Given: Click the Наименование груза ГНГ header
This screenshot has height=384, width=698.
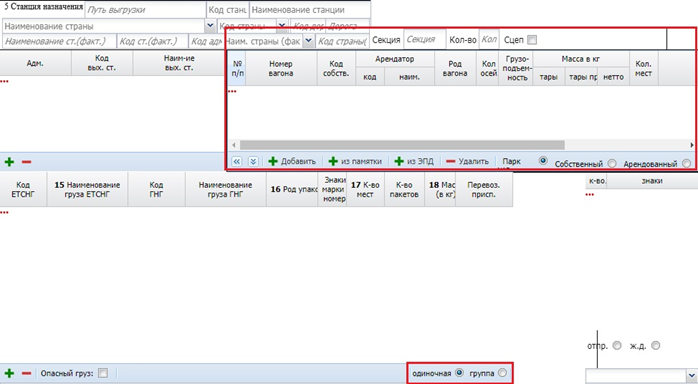Looking at the screenshot, I should click(225, 190).
